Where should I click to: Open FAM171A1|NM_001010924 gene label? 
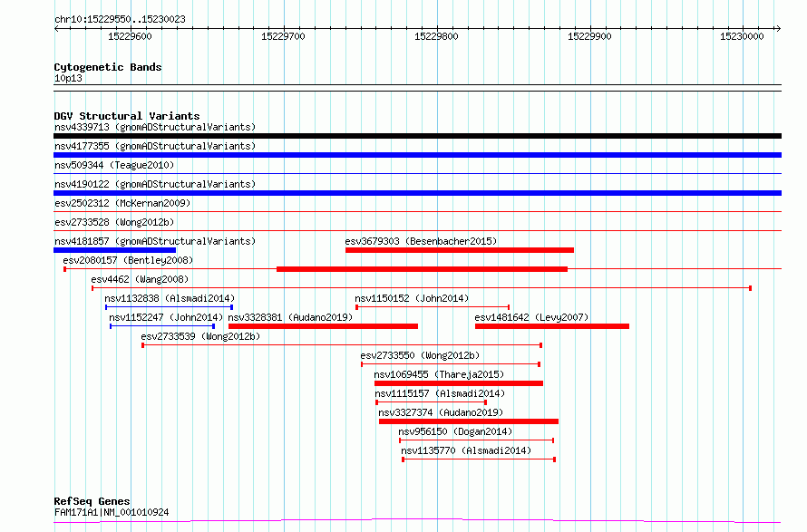point(112,512)
